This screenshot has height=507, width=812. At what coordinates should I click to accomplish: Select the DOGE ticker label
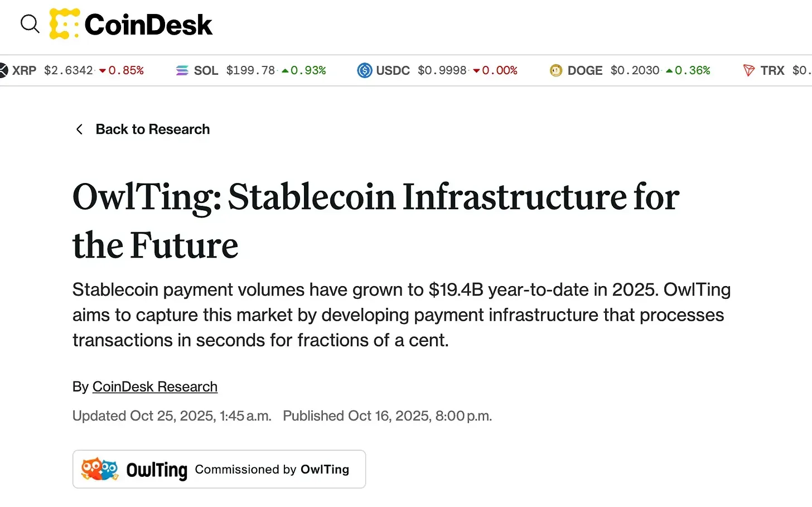584,70
